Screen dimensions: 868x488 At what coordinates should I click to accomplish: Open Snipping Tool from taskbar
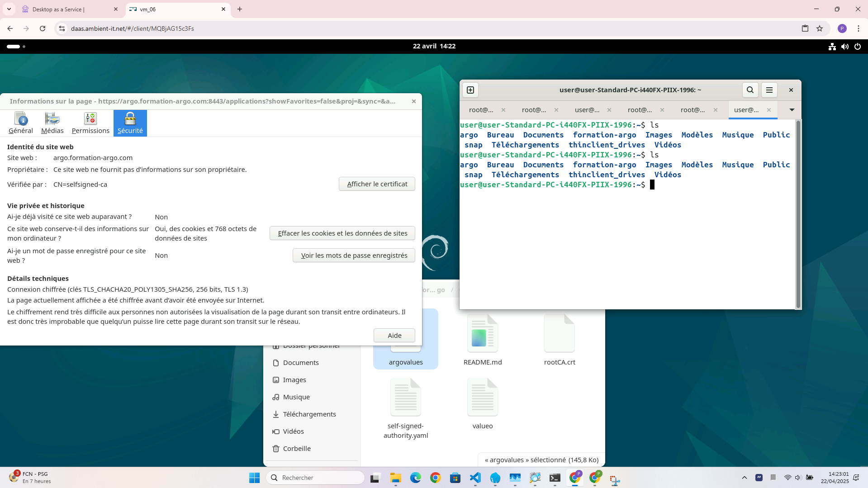614,479
